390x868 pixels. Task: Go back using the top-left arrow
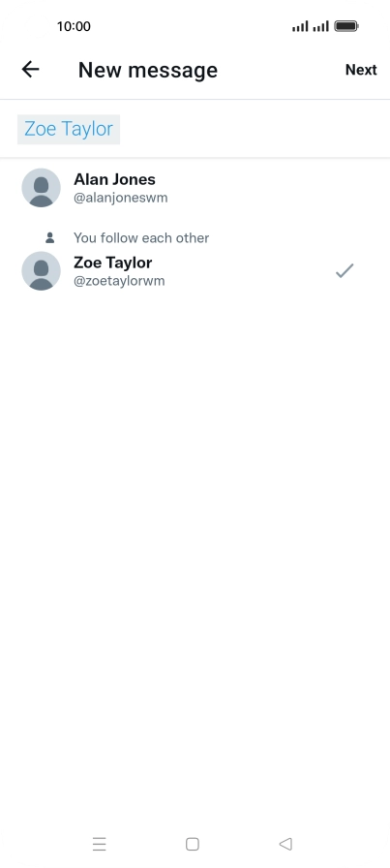(x=30, y=69)
